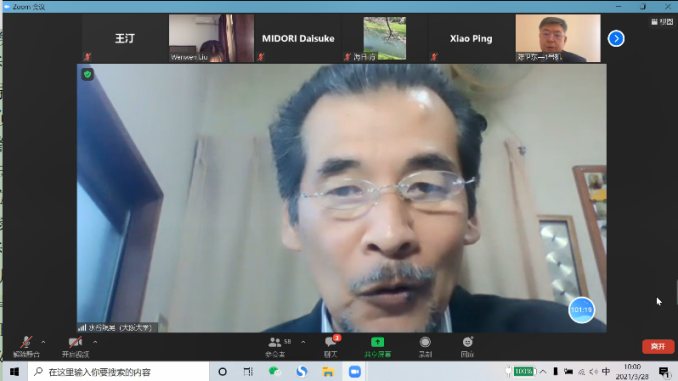Click the Windows search box in taskbar

coord(118,372)
